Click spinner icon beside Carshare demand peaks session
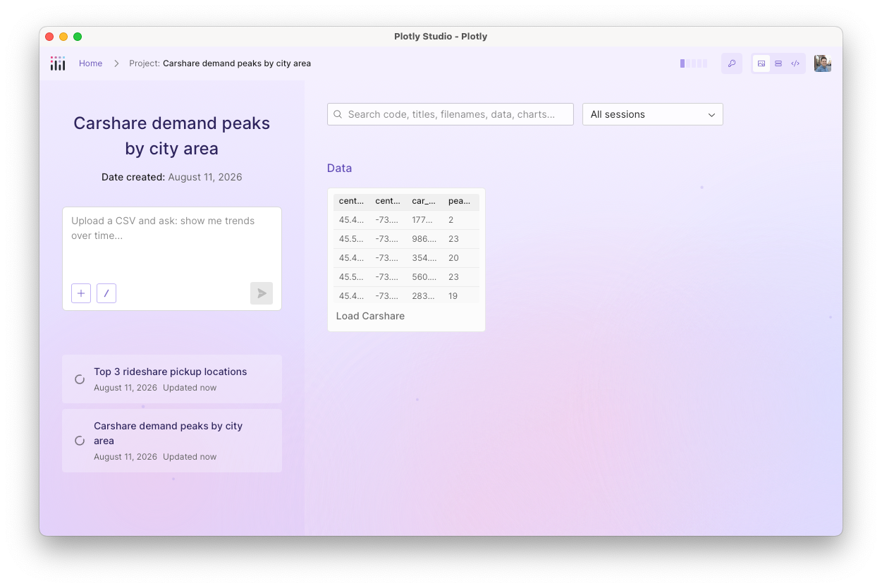This screenshot has width=882, height=588. click(80, 441)
